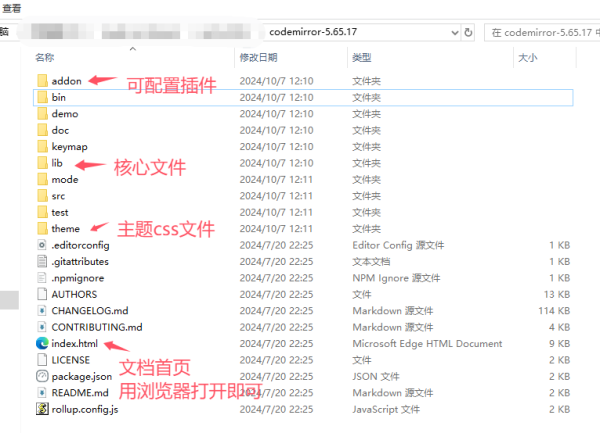
Task: Select the src folder name
Action: 59,196
